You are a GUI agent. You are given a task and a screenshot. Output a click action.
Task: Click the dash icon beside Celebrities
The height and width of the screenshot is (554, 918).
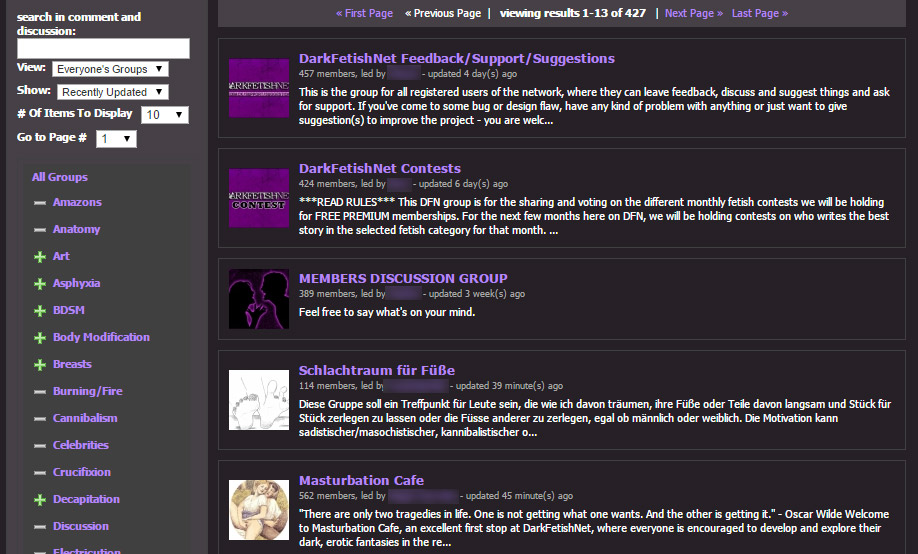click(x=40, y=446)
